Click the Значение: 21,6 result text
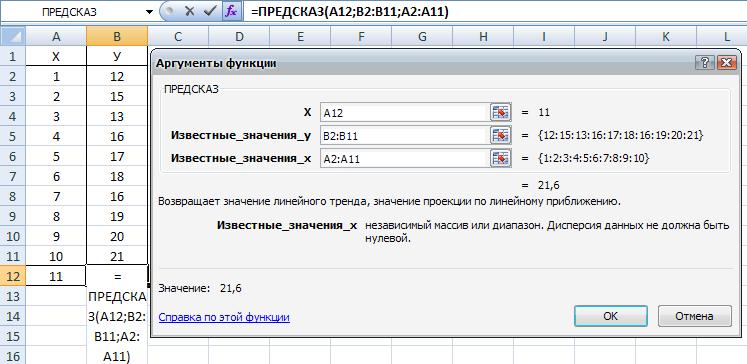747x364 pixels. [x=200, y=288]
